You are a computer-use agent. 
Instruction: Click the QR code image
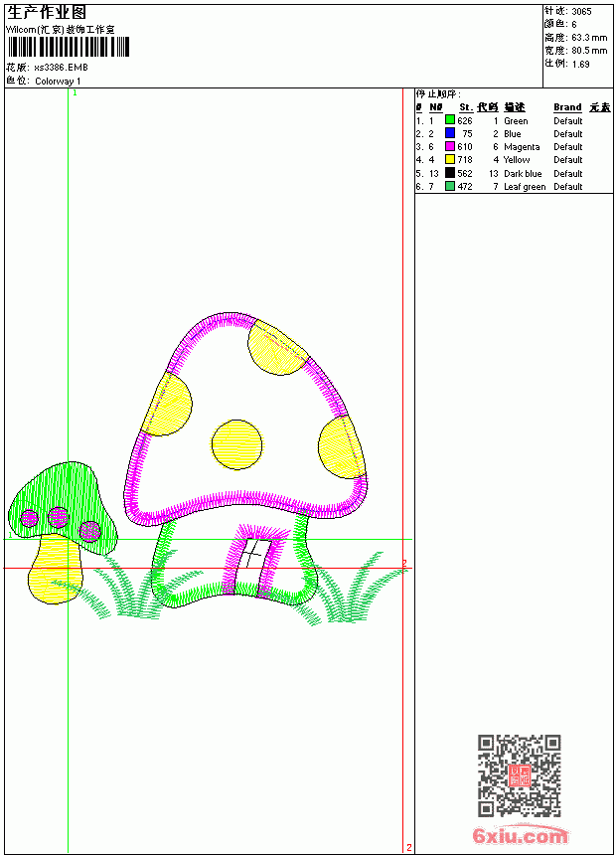click(x=520, y=775)
